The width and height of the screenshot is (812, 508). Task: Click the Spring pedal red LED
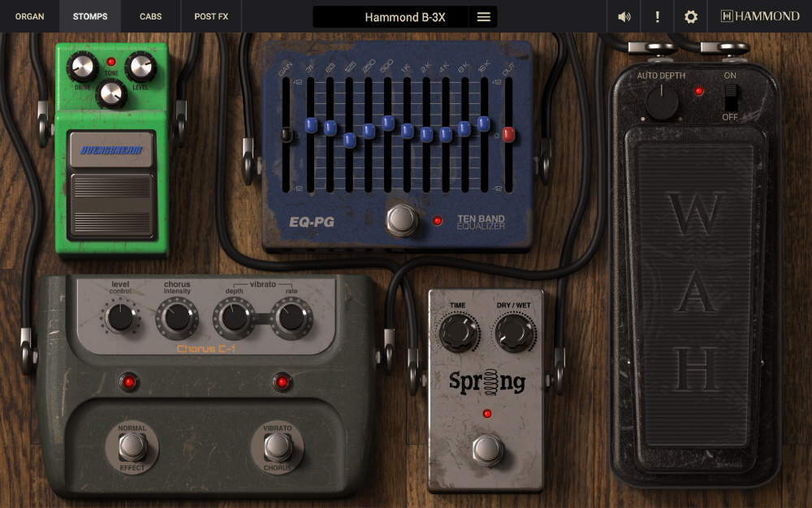[x=486, y=413]
